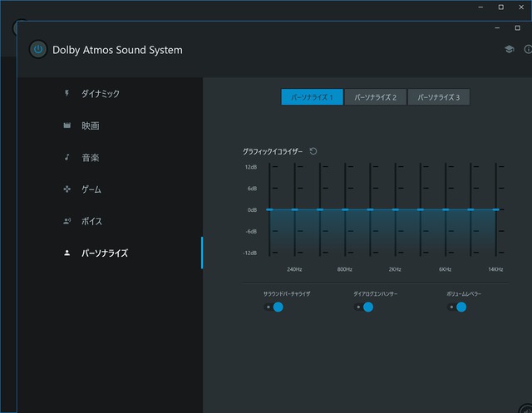Open the パーソナライズ profile in the sidebar
This screenshot has height=413, width=532.
point(104,253)
